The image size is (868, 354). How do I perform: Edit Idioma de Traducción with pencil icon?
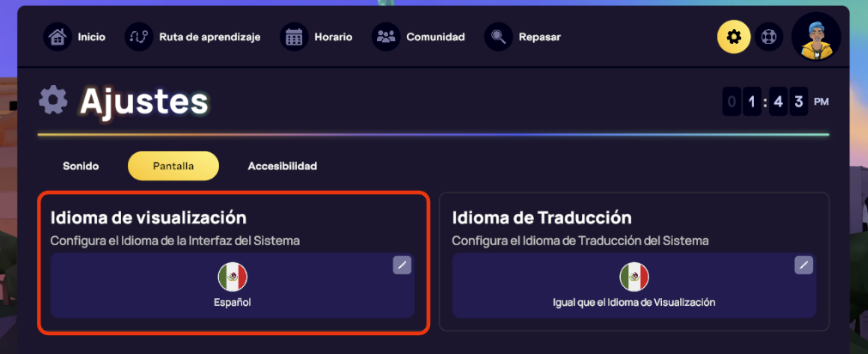click(x=804, y=265)
